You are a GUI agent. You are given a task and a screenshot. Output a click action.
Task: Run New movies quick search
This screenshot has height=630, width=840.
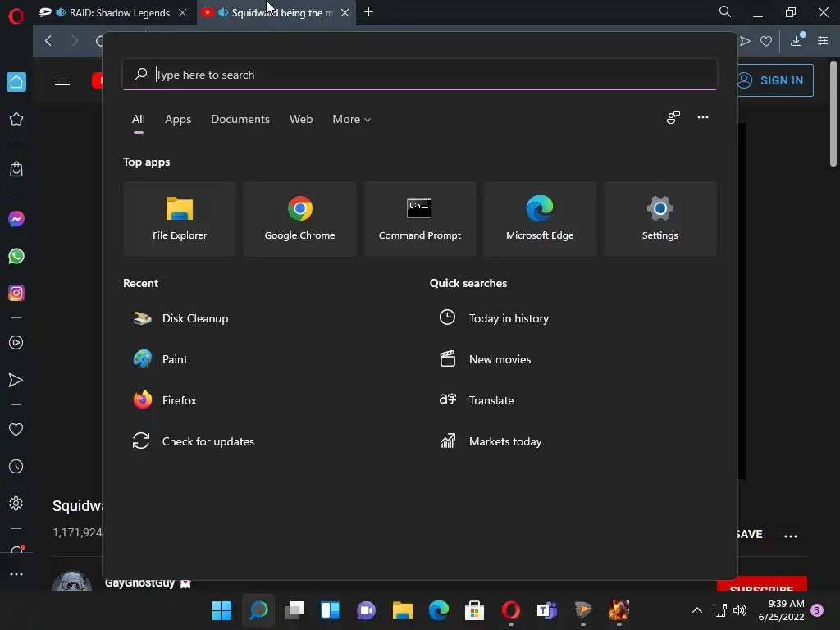486,359
